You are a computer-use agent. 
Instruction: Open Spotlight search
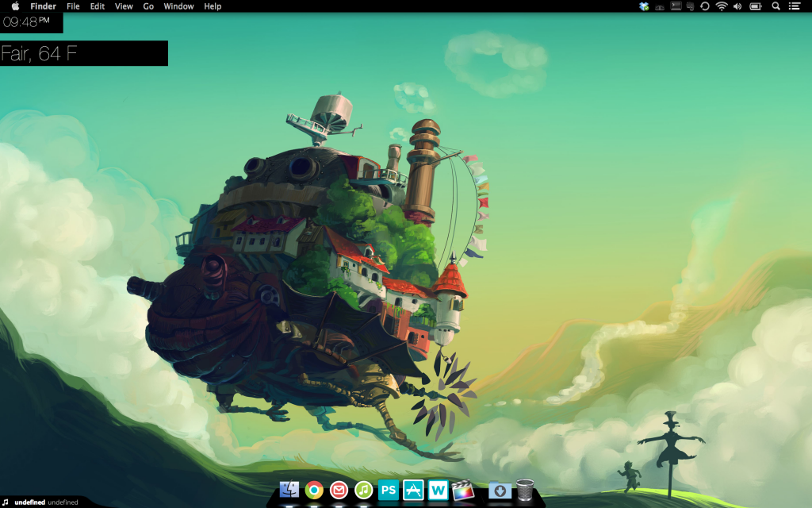pos(776,6)
